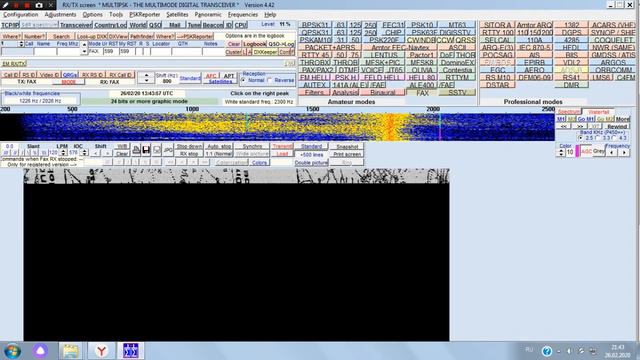Image resolution: width=640 pixels, height=360 pixels.
Task: Click the help question mark tray icon
Action: pyautogui.click(x=547, y=351)
